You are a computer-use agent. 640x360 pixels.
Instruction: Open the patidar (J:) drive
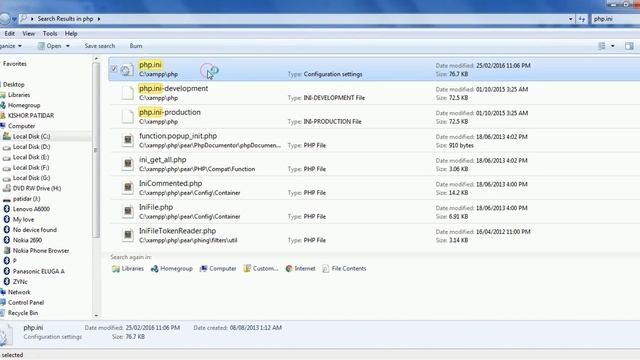click(x=26, y=199)
